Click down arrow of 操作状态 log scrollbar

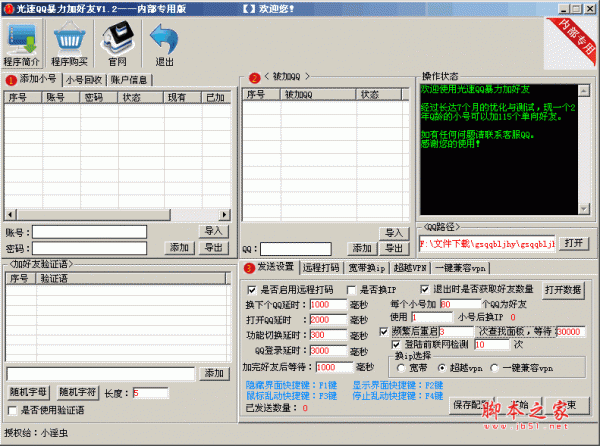[x=584, y=209]
